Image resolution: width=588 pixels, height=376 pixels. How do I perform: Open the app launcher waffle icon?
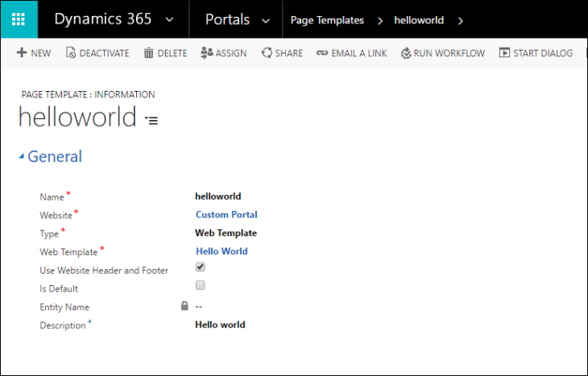point(19,19)
